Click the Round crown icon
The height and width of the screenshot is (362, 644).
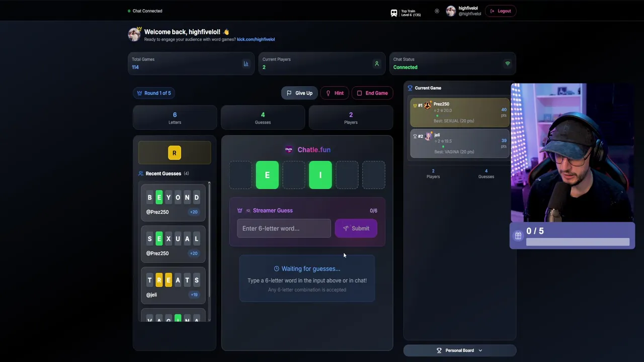coord(139,93)
